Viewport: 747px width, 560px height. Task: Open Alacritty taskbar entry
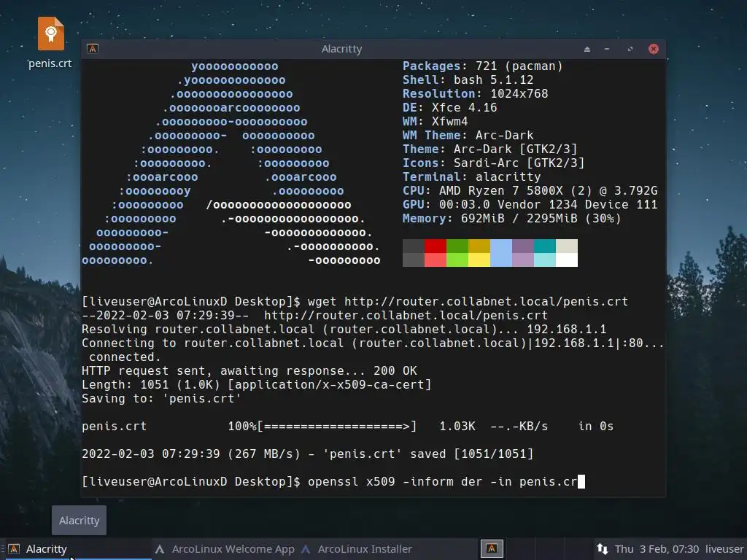point(76,549)
